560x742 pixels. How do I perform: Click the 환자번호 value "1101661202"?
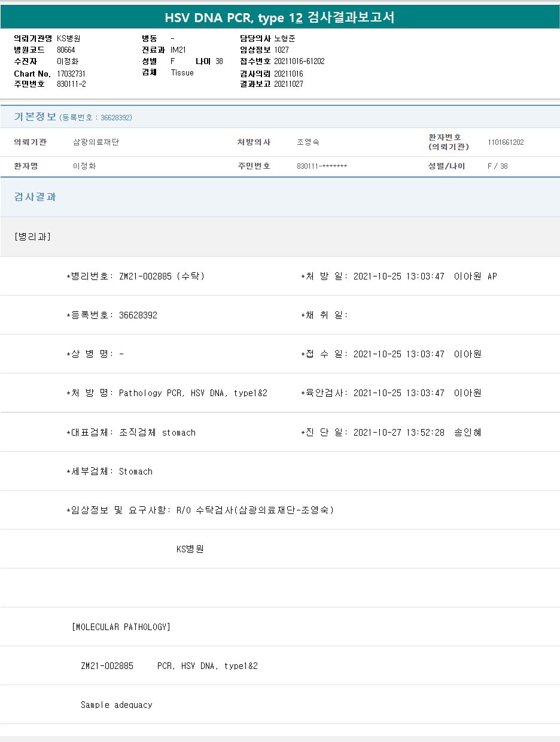click(506, 142)
